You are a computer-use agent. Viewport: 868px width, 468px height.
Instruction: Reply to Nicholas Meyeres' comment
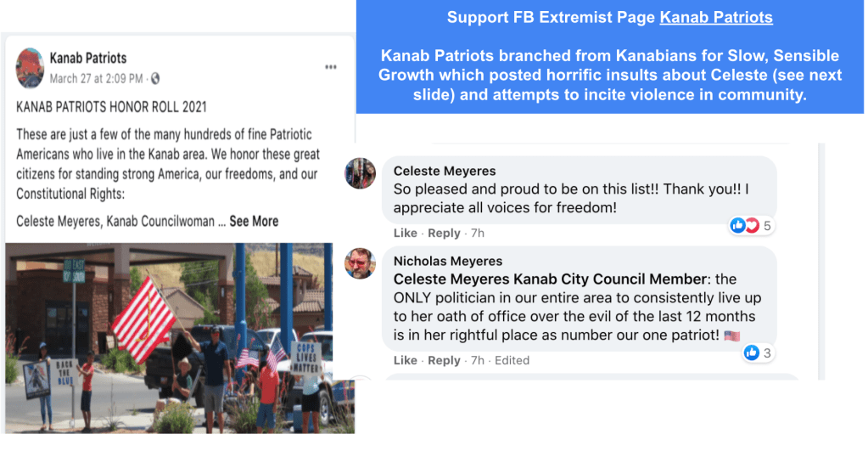(444, 360)
